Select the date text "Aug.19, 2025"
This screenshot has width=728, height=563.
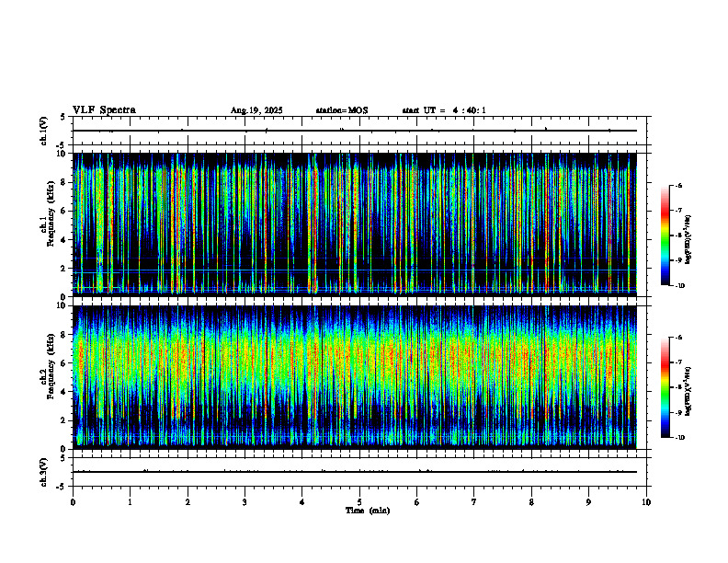(x=256, y=110)
